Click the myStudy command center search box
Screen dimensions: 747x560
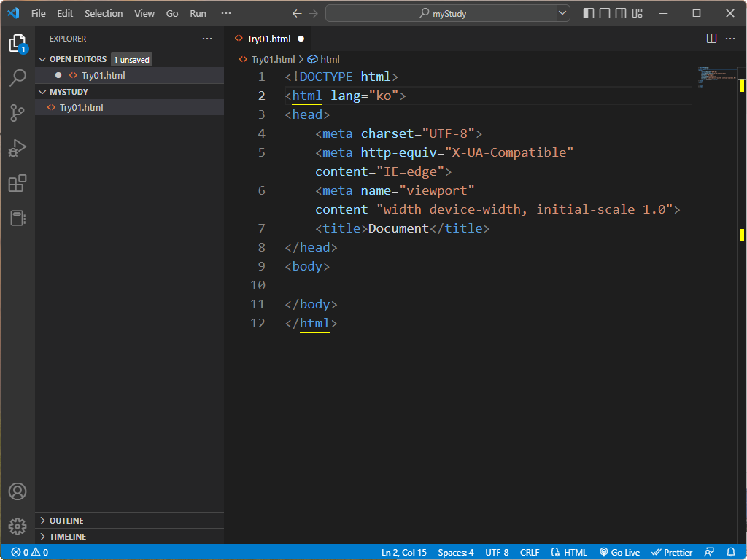tap(441, 13)
